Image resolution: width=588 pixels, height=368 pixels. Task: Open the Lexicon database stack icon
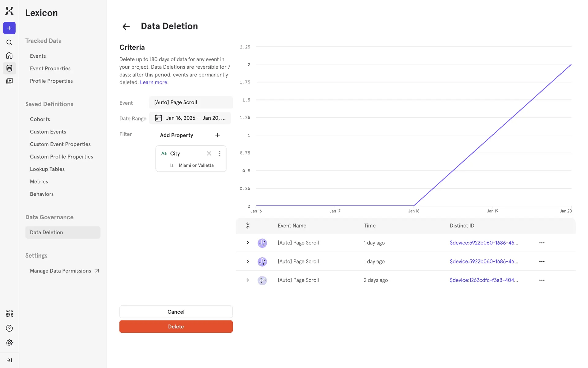point(9,68)
